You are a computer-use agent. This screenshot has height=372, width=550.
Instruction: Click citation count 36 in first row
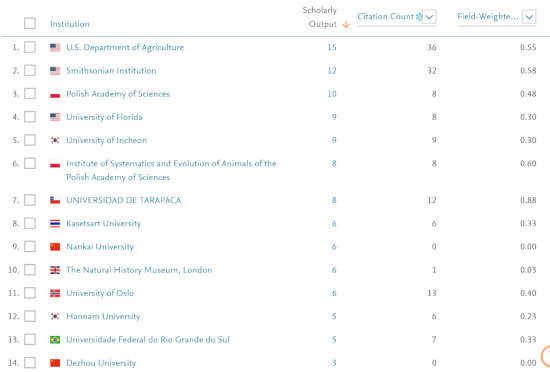(432, 47)
